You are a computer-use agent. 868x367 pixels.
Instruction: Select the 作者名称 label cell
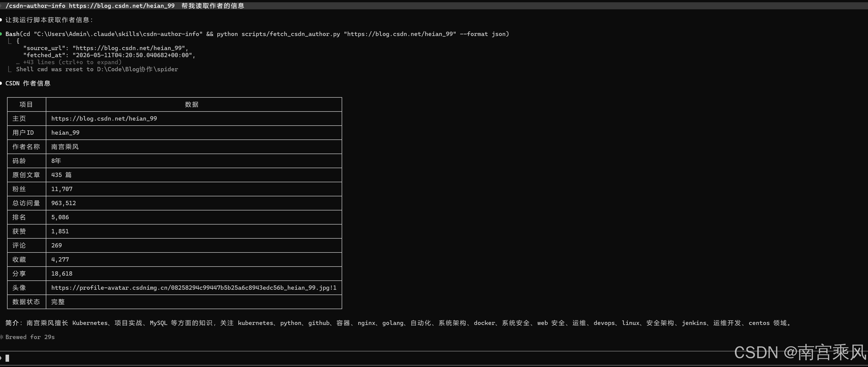26,147
